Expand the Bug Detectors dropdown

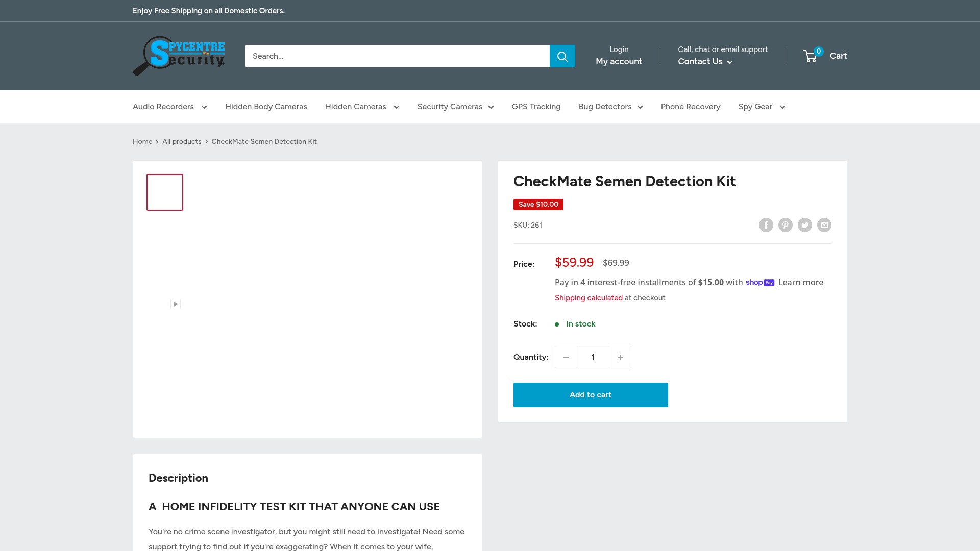[x=610, y=107]
